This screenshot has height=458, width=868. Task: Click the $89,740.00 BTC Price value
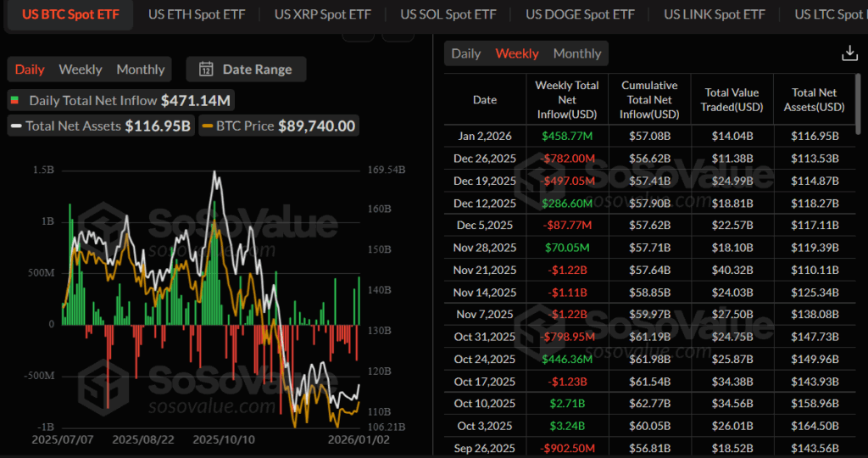317,126
